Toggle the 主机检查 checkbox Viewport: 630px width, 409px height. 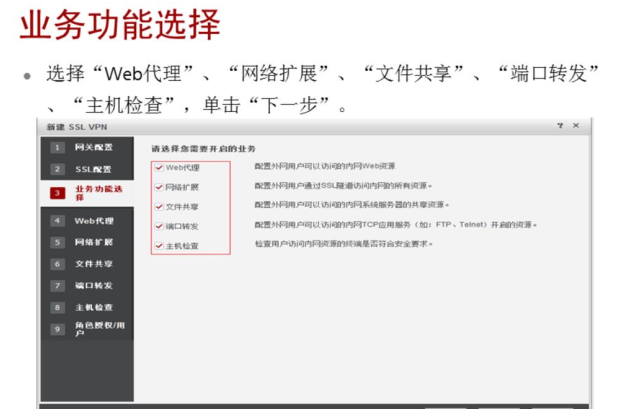[x=159, y=246]
